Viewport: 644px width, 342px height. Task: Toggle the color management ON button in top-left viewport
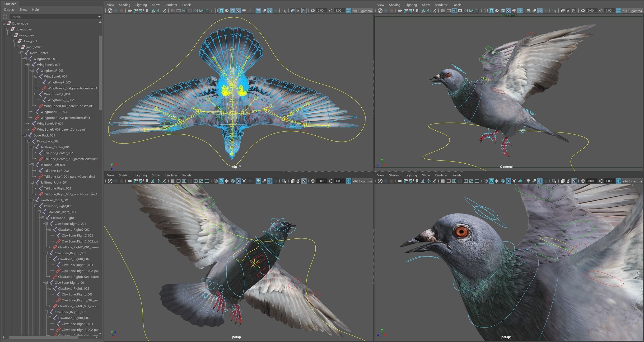348,10
